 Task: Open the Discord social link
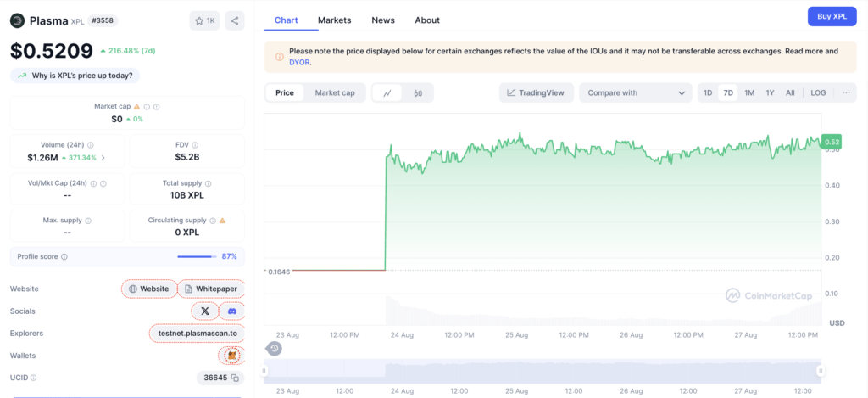pyautogui.click(x=232, y=311)
